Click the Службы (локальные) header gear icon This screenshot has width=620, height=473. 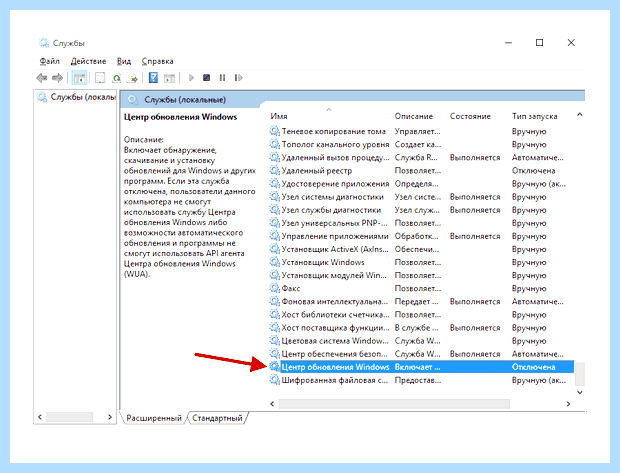(x=133, y=100)
